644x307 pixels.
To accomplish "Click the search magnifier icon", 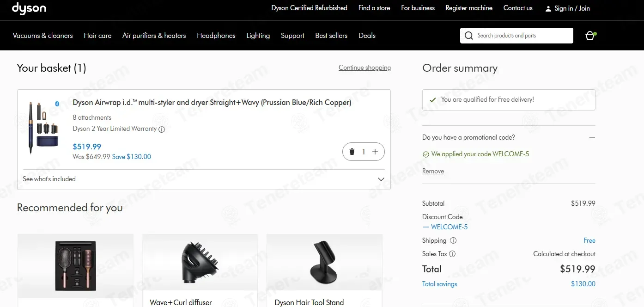I will tap(469, 36).
